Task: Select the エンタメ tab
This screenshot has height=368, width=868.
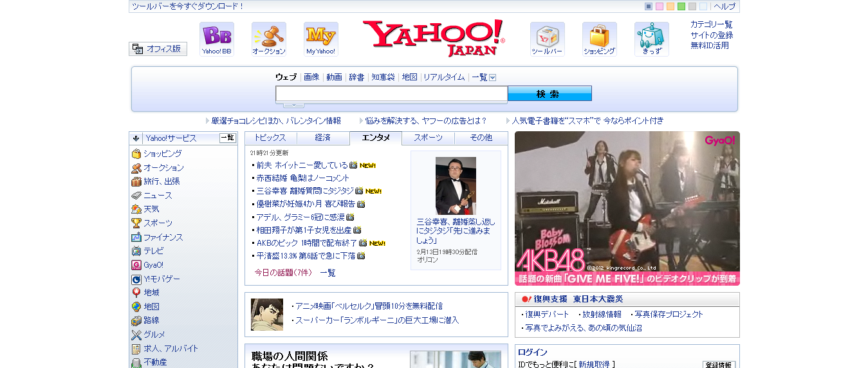Action: 376,138
